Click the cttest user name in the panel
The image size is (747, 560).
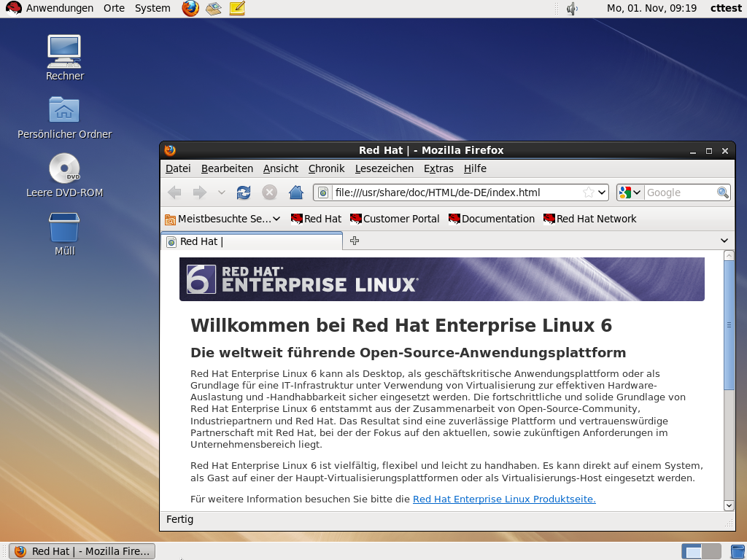click(726, 8)
